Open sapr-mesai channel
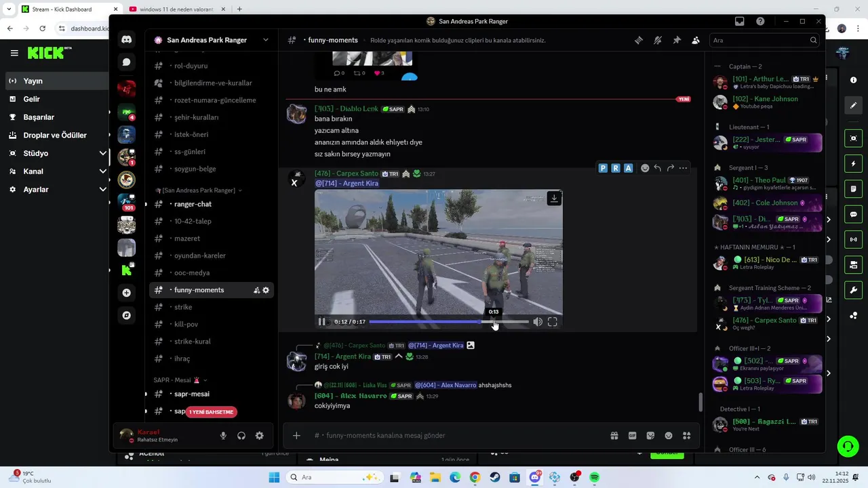The height and width of the screenshot is (488, 868). click(211, 394)
